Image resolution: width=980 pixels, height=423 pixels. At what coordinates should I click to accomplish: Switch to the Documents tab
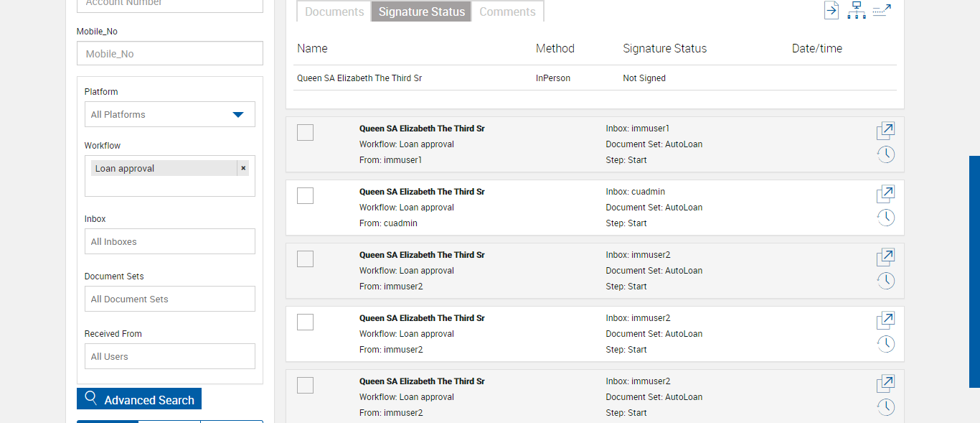coord(334,11)
